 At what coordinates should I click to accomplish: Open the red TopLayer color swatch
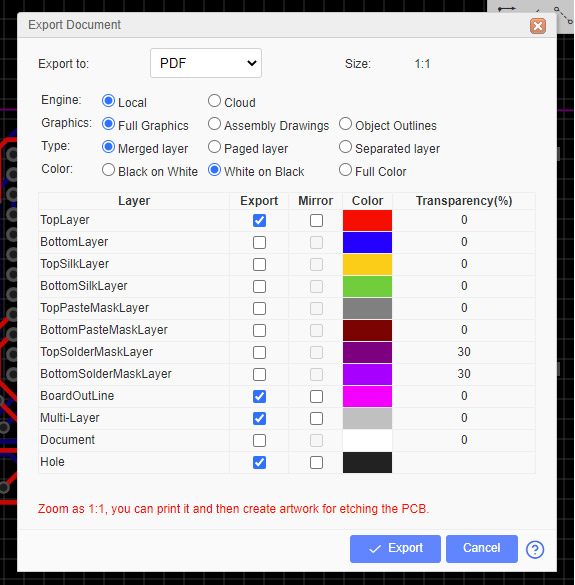(367, 220)
